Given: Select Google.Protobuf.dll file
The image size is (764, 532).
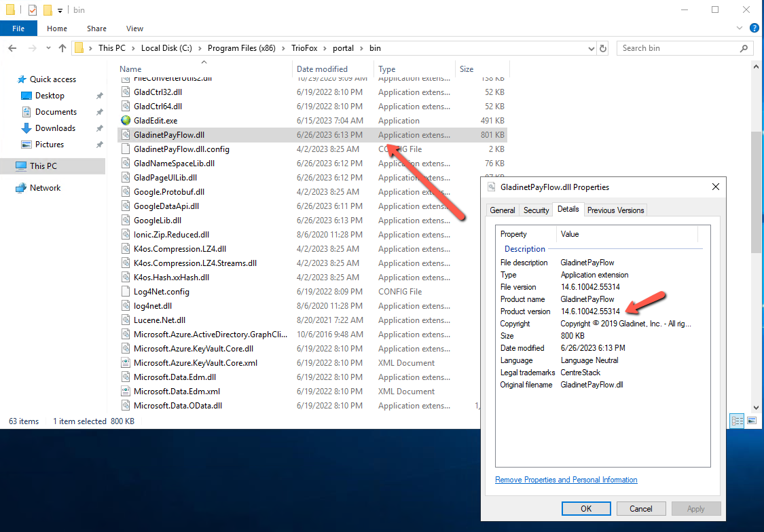Looking at the screenshot, I should 169,192.
